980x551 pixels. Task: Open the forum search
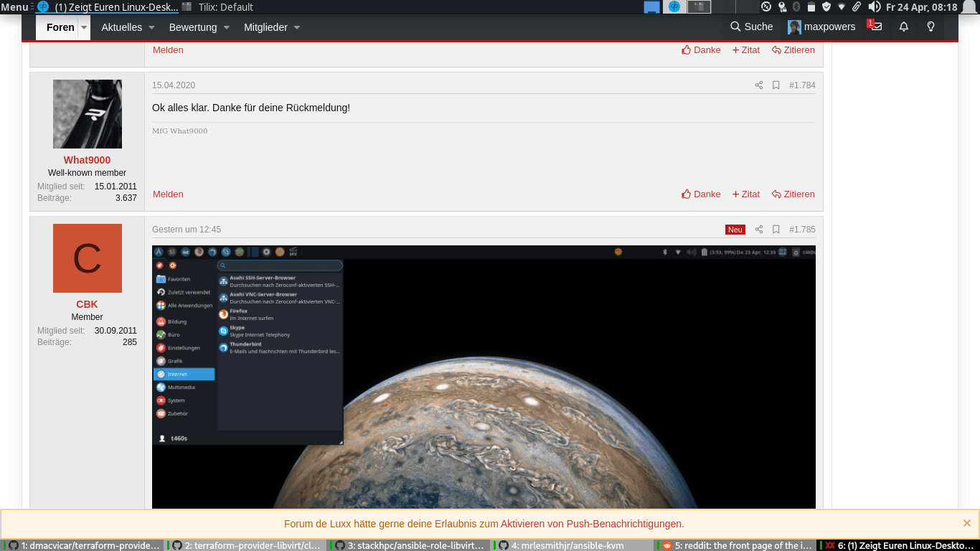coord(751,27)
